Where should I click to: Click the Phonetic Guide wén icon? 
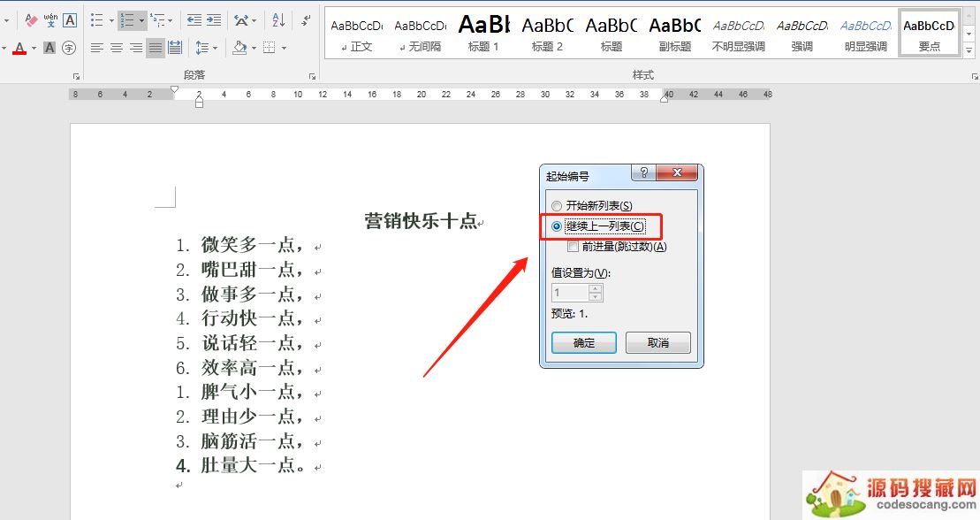pos(50,19)
